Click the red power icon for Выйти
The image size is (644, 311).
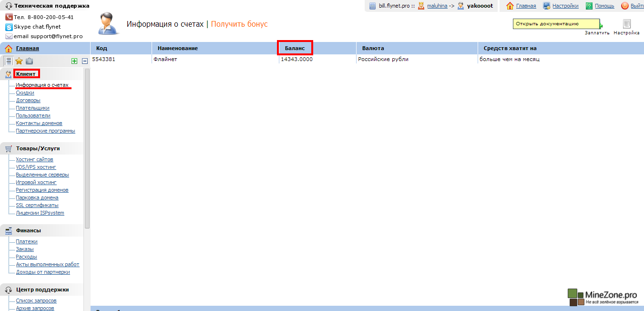click(624, 6)
